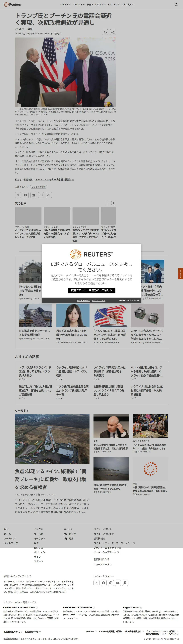Copy article link icon
Image resolution: width=183 pixels, height=644 pixels.
tap(49, 195)
